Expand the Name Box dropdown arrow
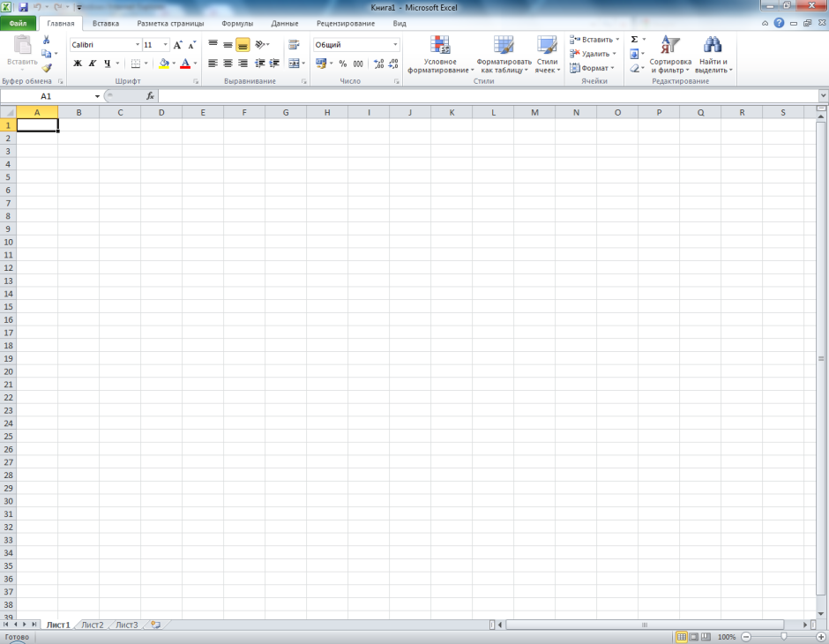This screenshot has height=644, width=829. 97,96
